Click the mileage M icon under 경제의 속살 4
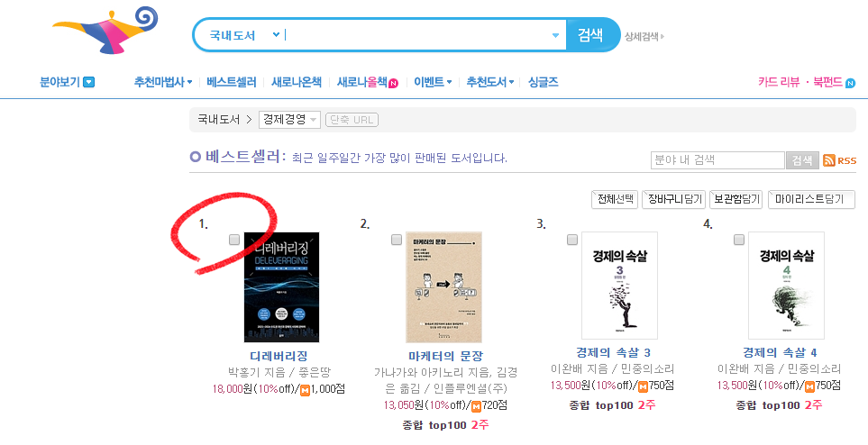 pyautogui.click(x=809, y=386)
